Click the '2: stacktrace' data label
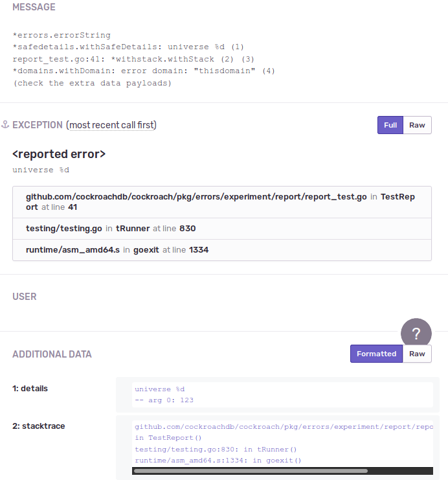This screenshot has width=448, height=480. pyautogui.click(x=39, y=426)
